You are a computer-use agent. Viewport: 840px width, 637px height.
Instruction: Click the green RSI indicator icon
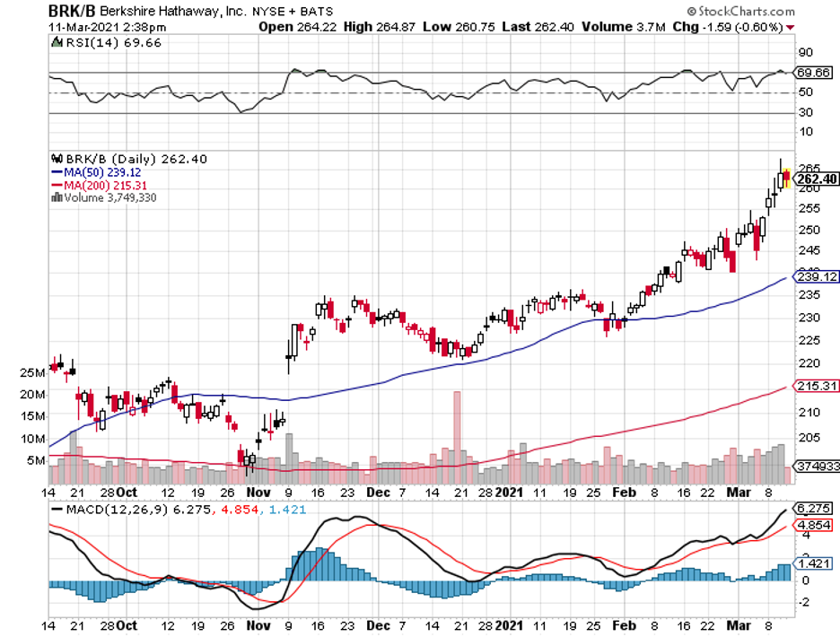point(57,42)
